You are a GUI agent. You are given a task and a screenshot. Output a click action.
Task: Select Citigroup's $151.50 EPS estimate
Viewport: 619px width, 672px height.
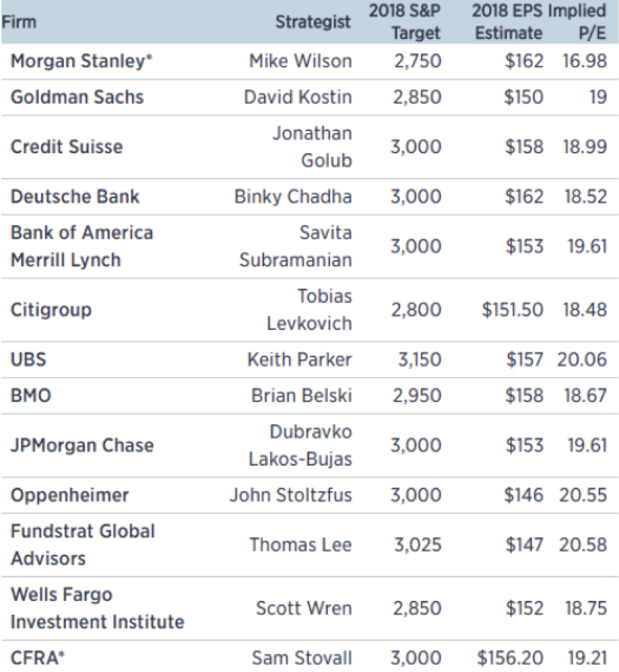click(512, 309)
